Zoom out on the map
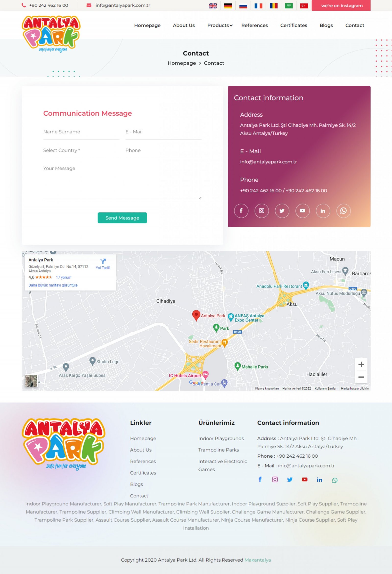Screen dimensions: 392x574 click(361, 377)
